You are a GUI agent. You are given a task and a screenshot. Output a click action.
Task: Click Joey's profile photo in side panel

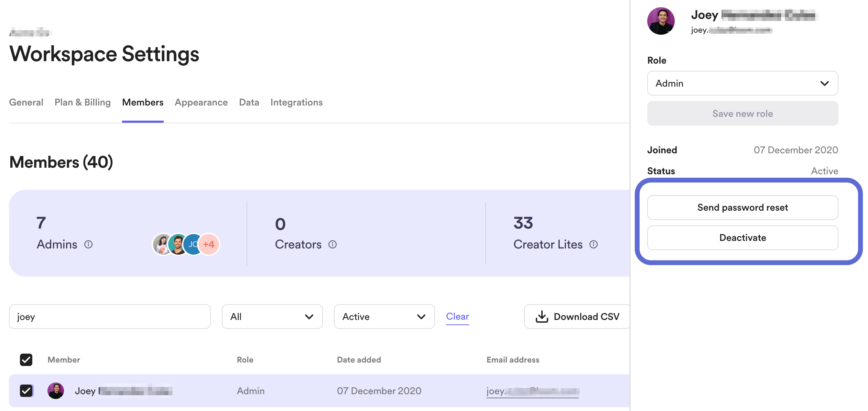661,21
